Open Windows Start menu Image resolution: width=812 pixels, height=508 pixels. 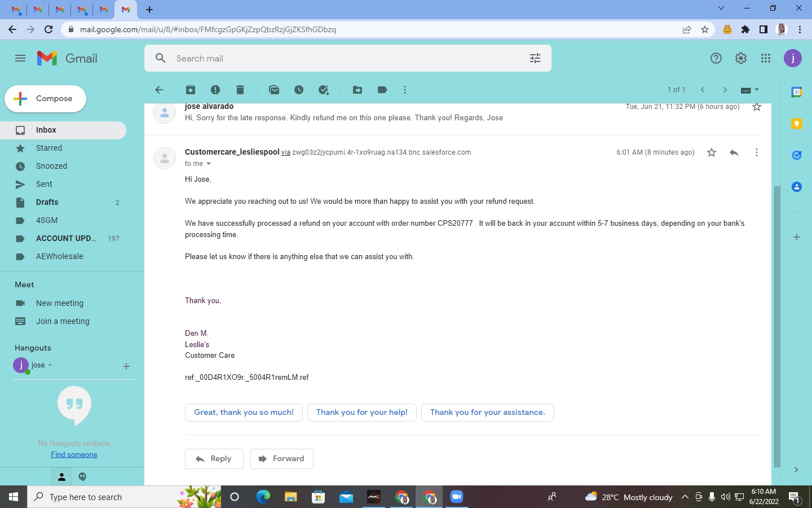click(x=14, y=497)
